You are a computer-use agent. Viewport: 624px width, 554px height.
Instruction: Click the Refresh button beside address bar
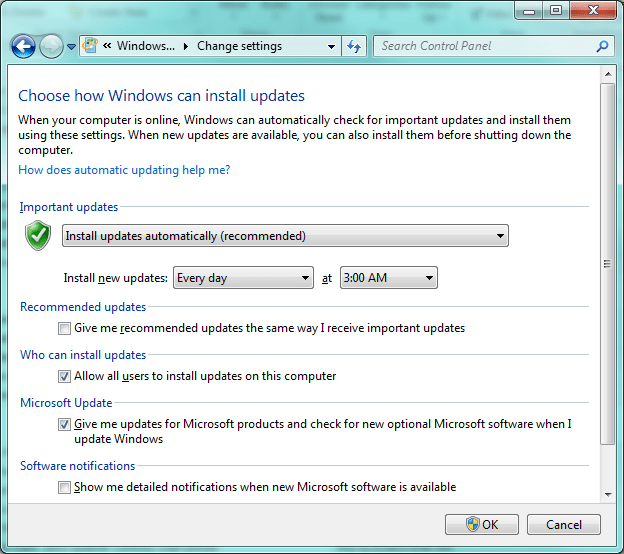[354, 47]
